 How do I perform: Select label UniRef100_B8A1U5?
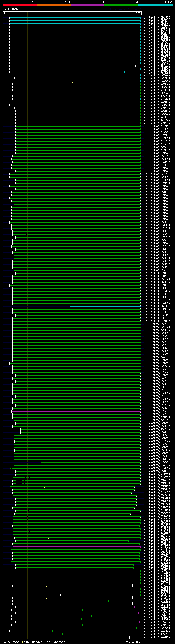157,66
